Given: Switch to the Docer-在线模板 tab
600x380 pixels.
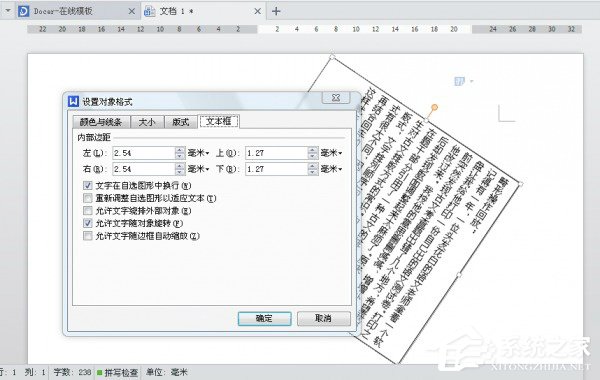Looking at the screenshot, I should coord(78,11).
